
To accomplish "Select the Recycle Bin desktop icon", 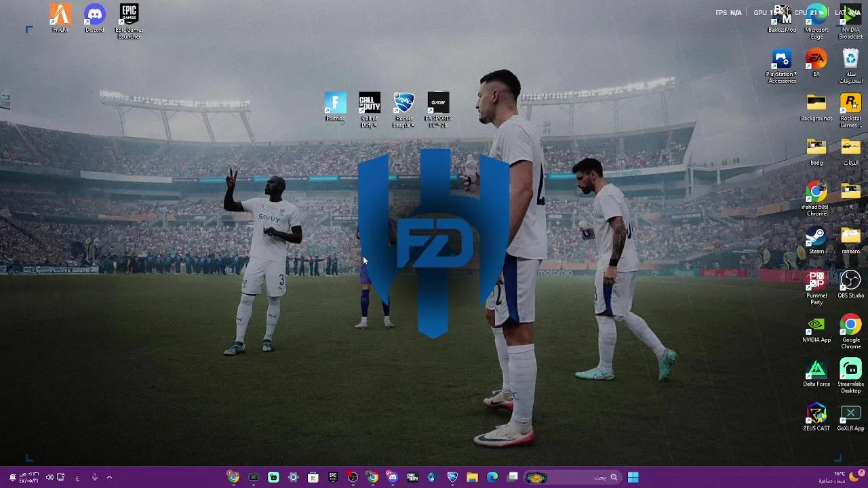I will pos(850,66).
